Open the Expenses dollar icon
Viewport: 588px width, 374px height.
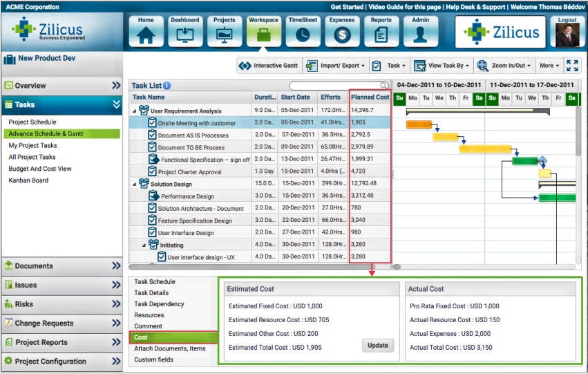[x=342, y=34]
